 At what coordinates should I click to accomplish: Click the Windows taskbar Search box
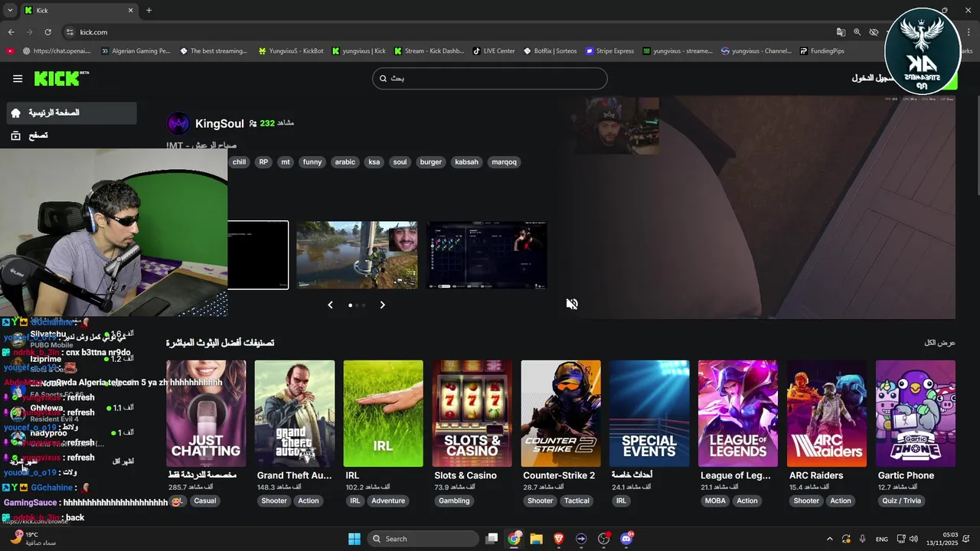point(423,539)
